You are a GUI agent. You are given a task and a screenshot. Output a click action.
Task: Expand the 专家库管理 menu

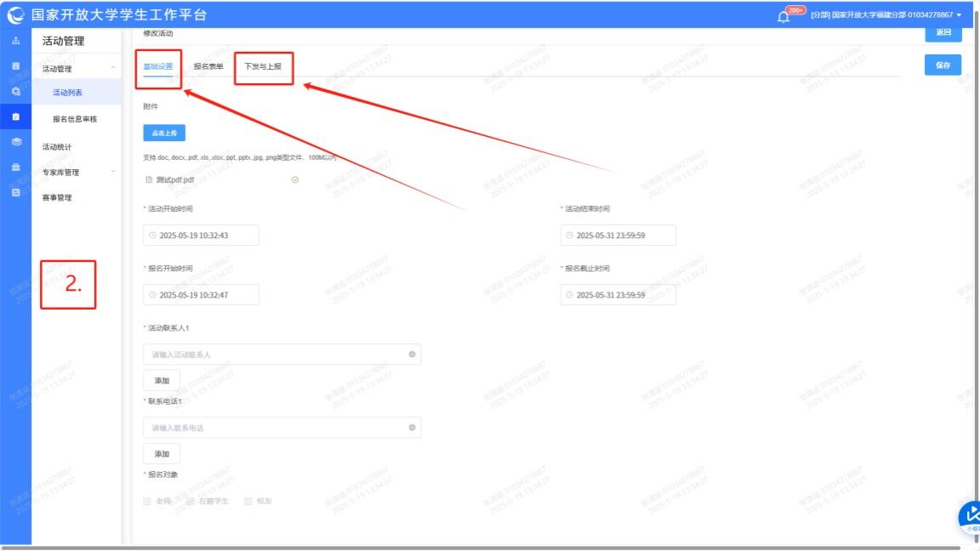(x=113, y=172)
